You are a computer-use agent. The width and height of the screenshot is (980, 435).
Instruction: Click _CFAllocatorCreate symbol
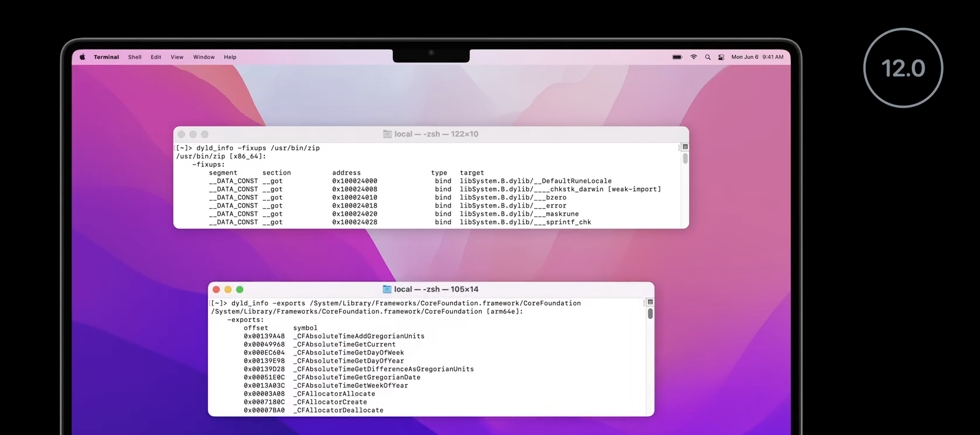point(330,402)
